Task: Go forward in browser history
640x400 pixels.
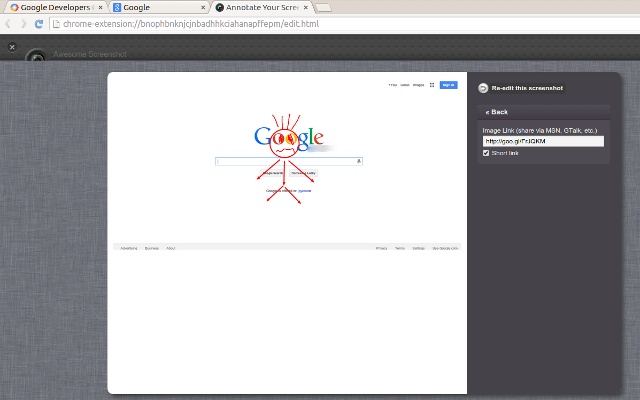Action: [x=23, y=24]
